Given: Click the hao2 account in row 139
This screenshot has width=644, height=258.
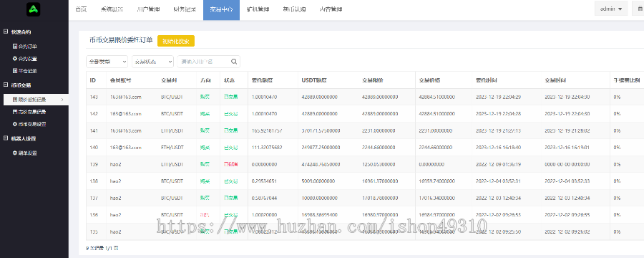Looking at the screenshot, I should point(115,164).
